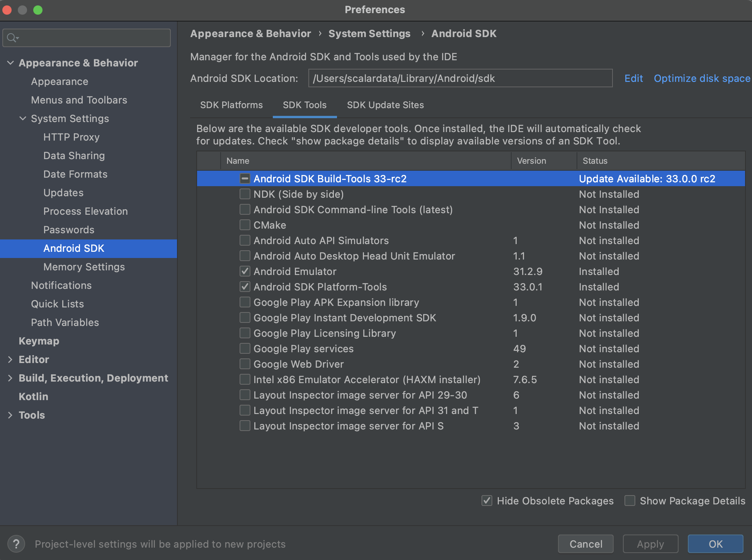The height and width of the screenshot is (560, 752).
Task: Collapse the System Settings tree node
Action: click(x=23, y=118)
